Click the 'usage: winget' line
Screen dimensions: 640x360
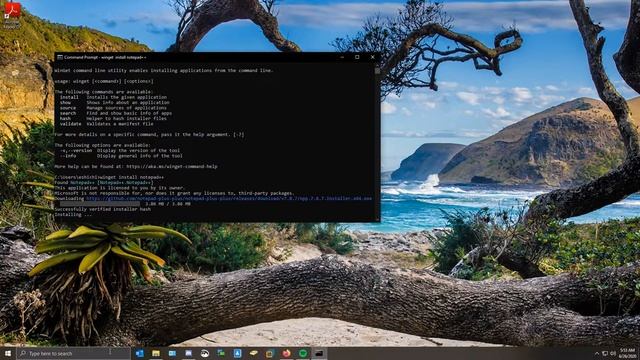(x=104, y=82)
